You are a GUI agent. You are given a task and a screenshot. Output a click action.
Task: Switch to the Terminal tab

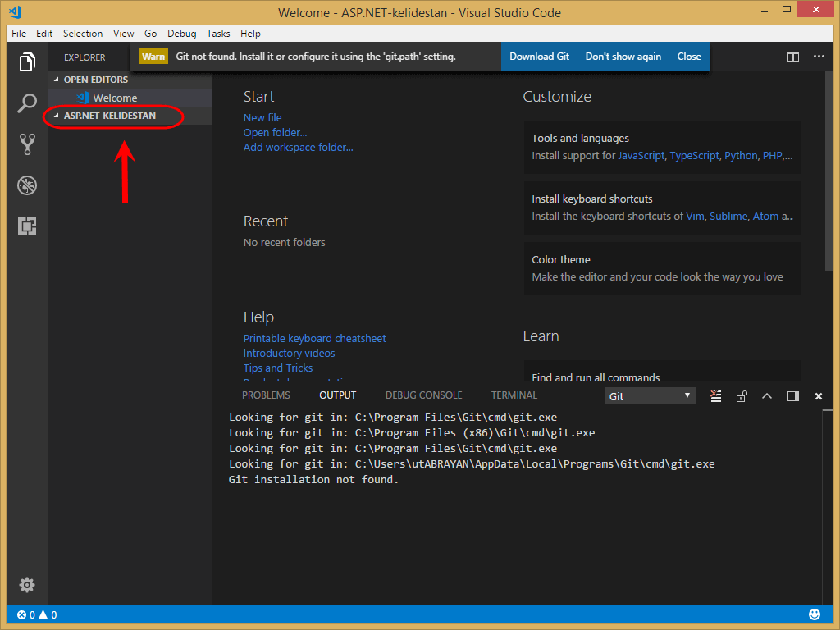pyautogui.click(x=514, y=395)
